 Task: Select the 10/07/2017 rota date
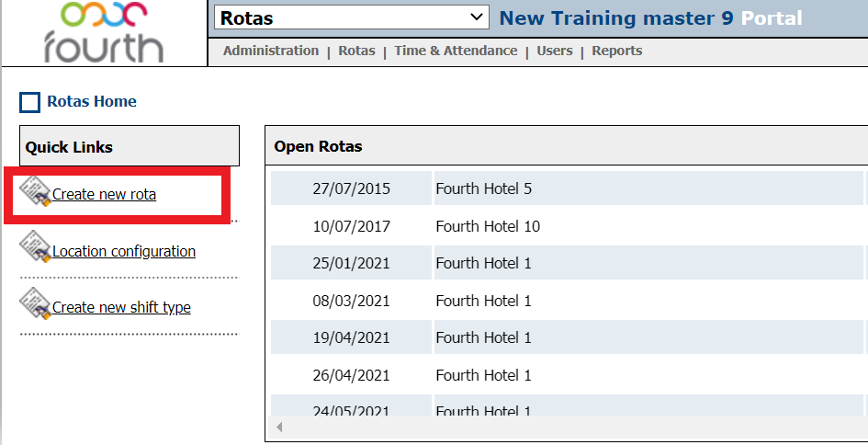click(x=352, y=226)
